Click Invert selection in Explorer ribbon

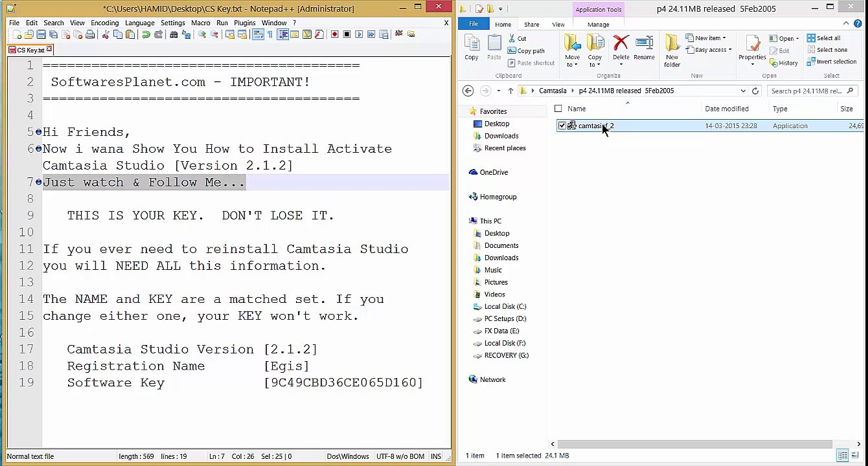pyautogui.click(x=832, y=62)
